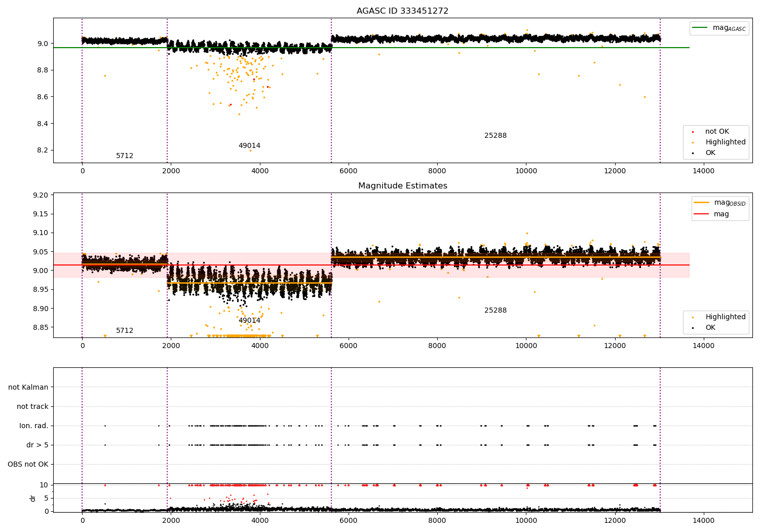Click the 9.05 tick label on middle plot

pos(41,252)
